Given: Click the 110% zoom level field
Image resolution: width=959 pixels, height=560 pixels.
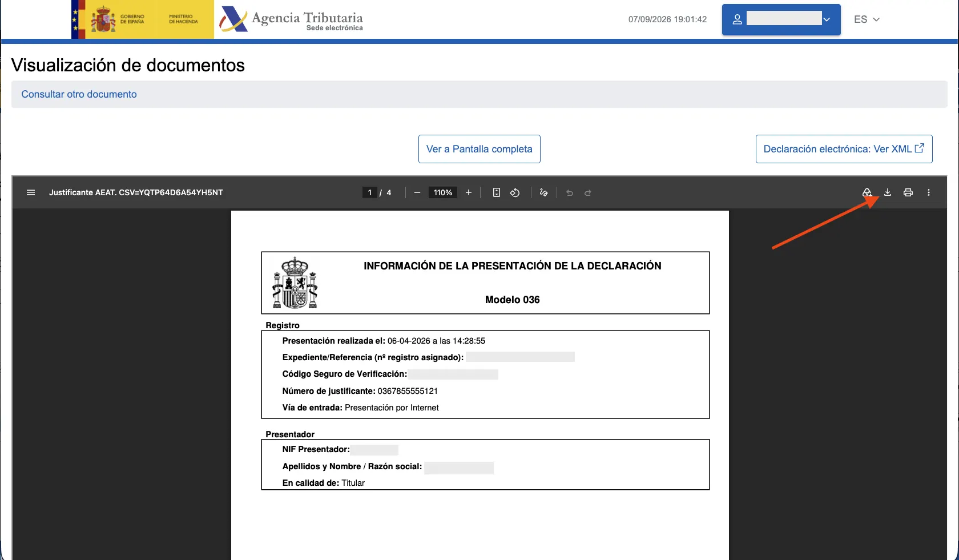Looking at the screenshot, I should (x=443, y=192).
